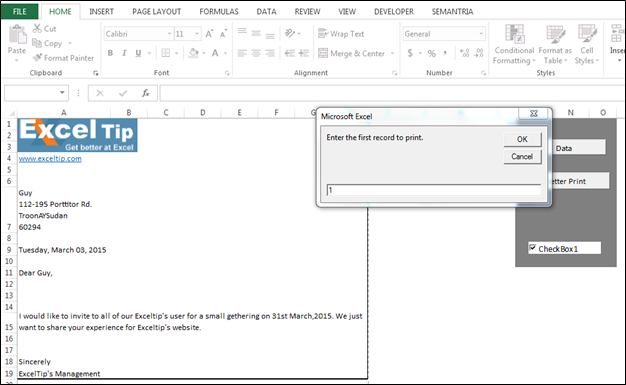The image size is (626, 385).
Task: Toggle the CheckBox1 checkbox
Action: (x=533, y=248)
